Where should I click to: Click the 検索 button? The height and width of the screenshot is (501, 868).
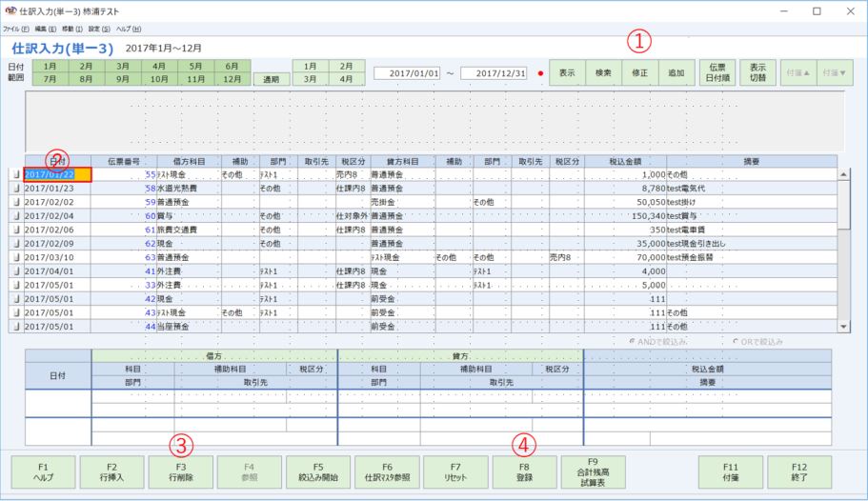tap(603, 72)
